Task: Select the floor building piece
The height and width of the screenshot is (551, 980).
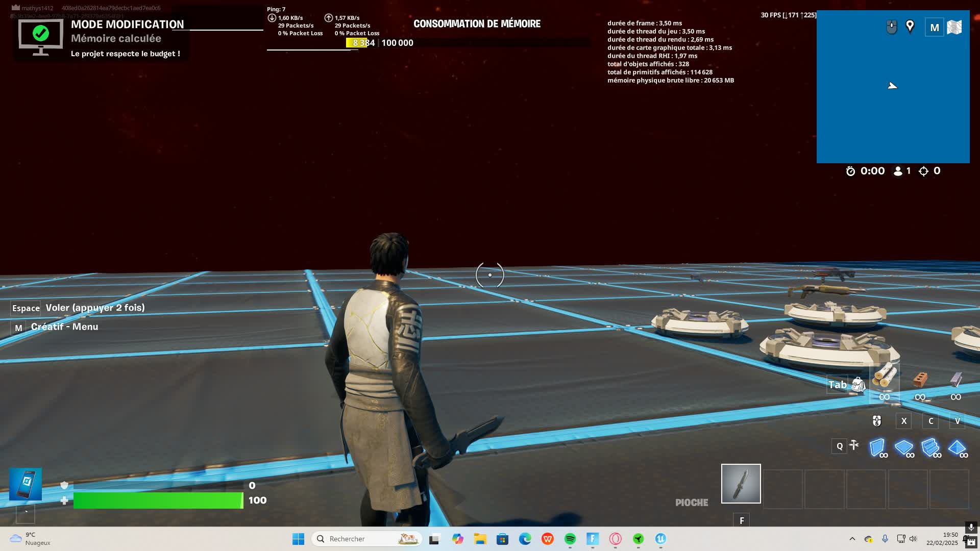Action: tap(904, 447)
